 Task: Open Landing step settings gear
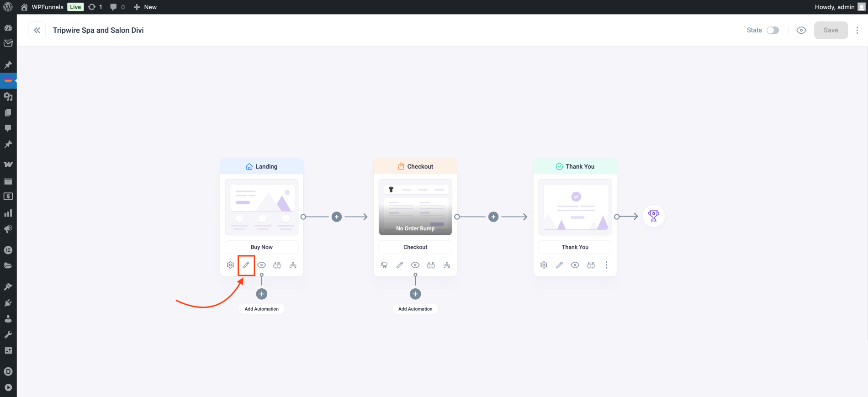point(230,265)
